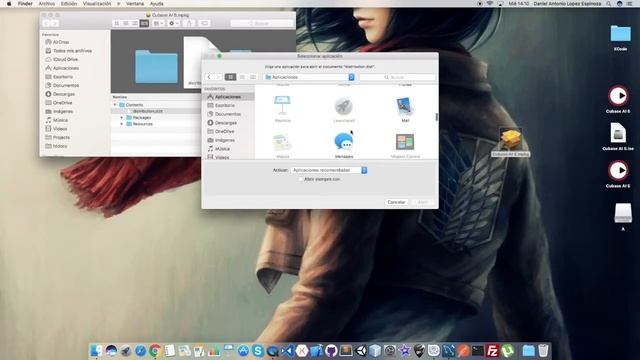Open the Archivo menu
The width and height of the screenshot is (640, 360).
click(47, 4)
